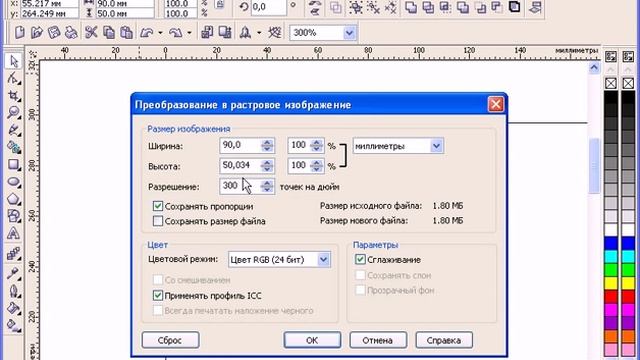The width and height of the screenshot is (640, 360).
Task: Pick the blue swatch in color palette
Action: pyautogui.click(x=611, y=244)
